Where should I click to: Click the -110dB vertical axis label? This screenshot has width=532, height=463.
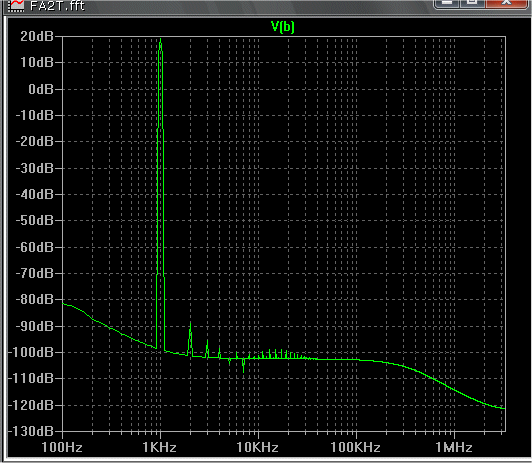31,379
